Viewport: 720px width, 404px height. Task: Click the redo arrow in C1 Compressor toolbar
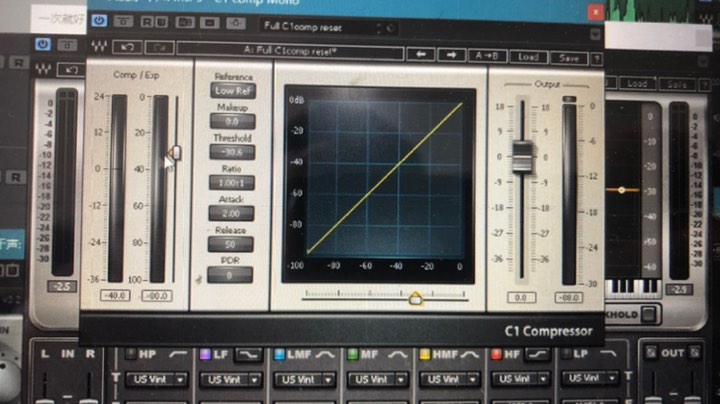[159, 48]
